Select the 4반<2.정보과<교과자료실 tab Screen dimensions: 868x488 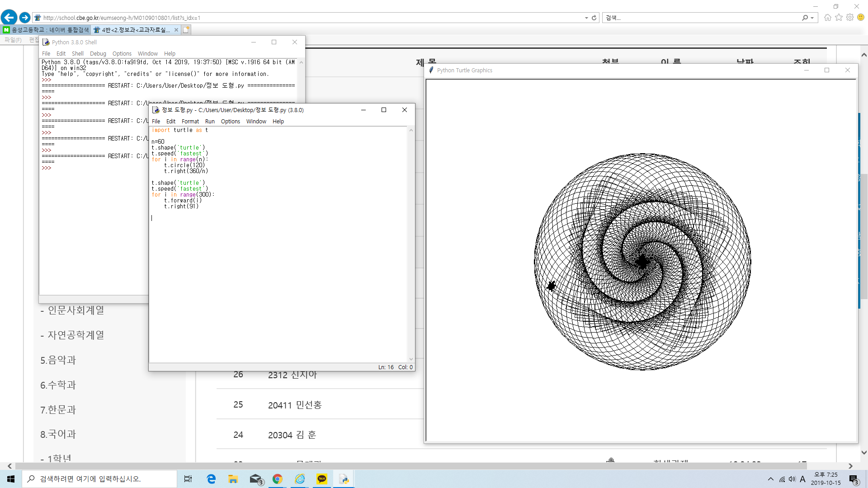point(136,30)
